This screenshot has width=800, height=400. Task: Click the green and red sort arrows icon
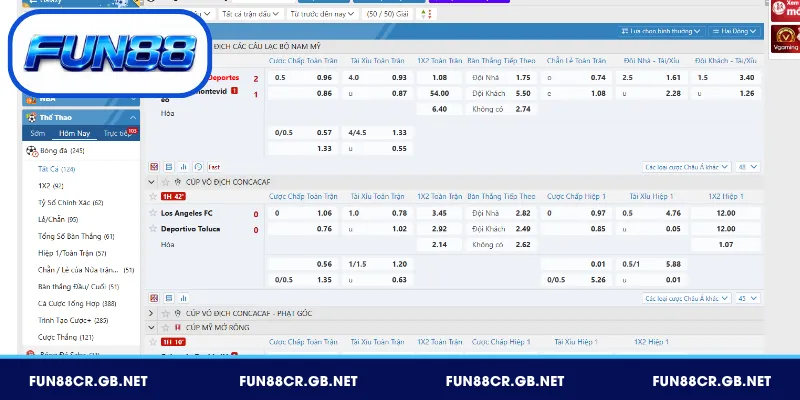pyautogui.click(x=427, y=14)
